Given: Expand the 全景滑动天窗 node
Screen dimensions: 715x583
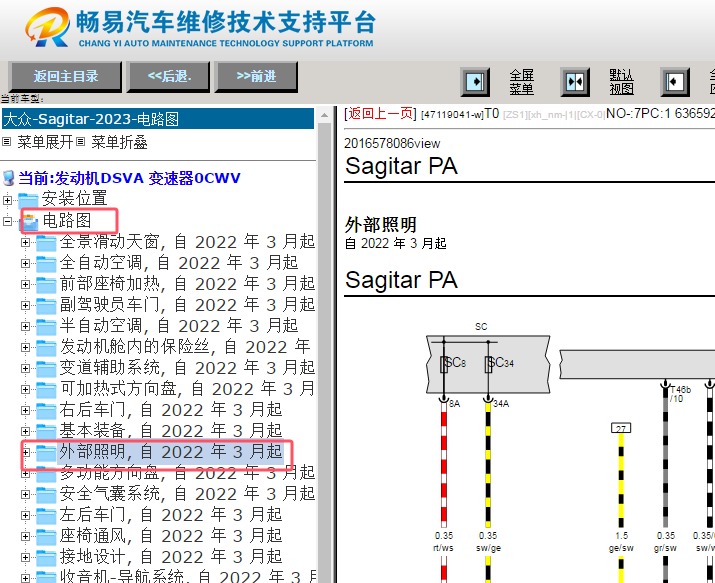Looking at the screenshot, I should click(x=26, y=242).
